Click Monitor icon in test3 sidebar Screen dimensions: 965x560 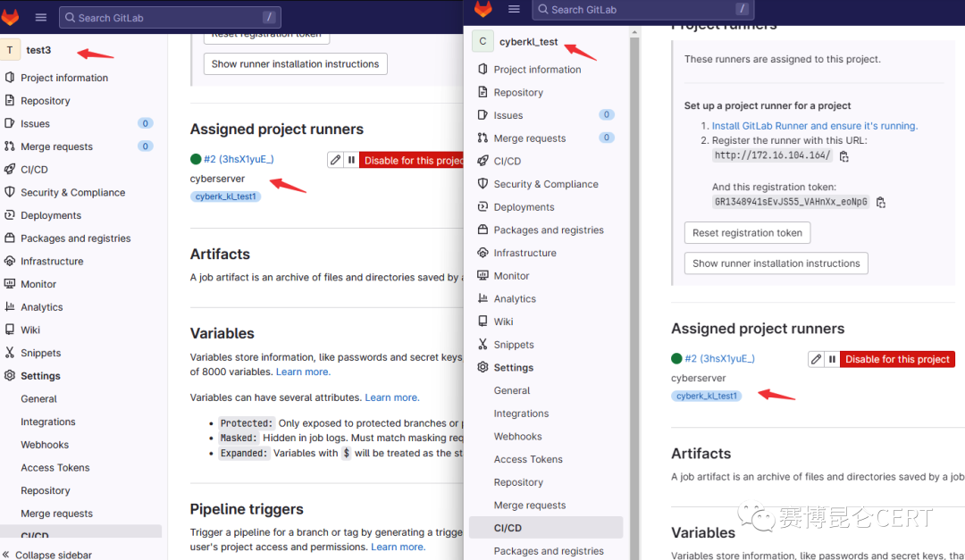pos(9,284)
